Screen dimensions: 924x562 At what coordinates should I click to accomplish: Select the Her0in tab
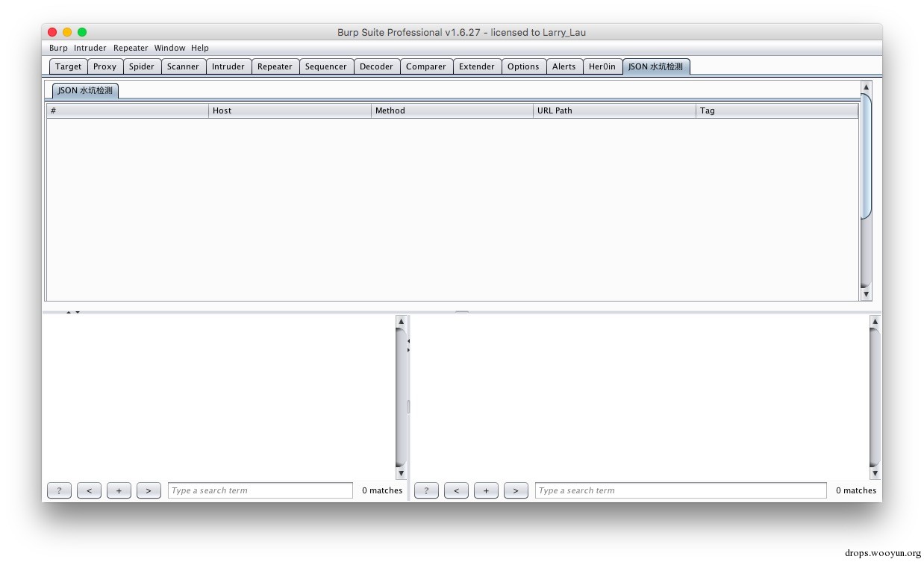pyautogui.click(x=602, y=66)
